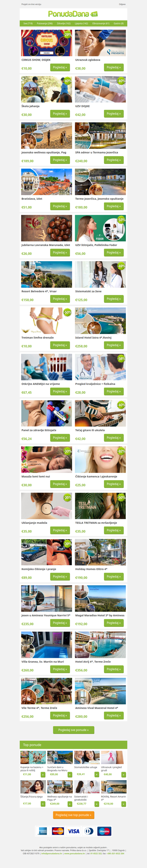Open the Putovanja (296) category tab

(x=44, y=23)
